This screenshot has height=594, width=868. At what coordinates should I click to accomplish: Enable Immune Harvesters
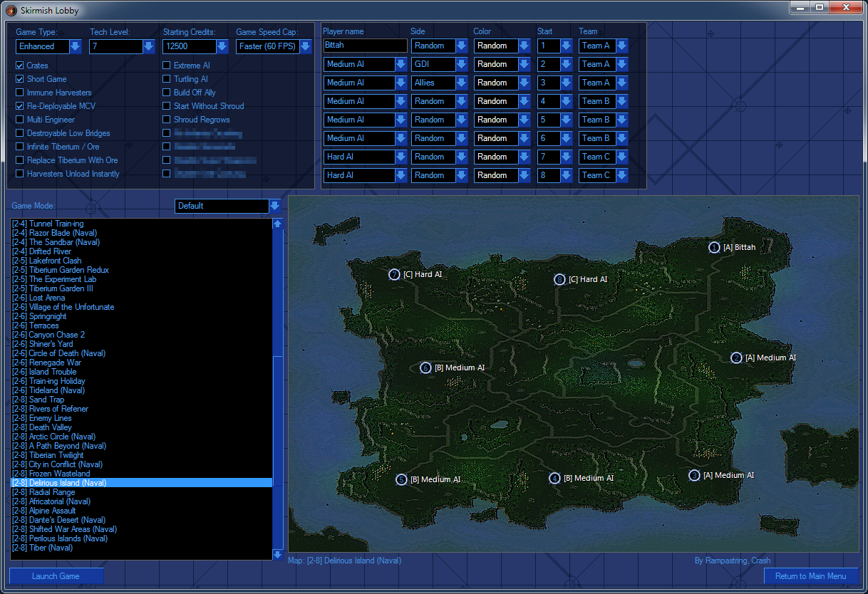tap(20, 93)
